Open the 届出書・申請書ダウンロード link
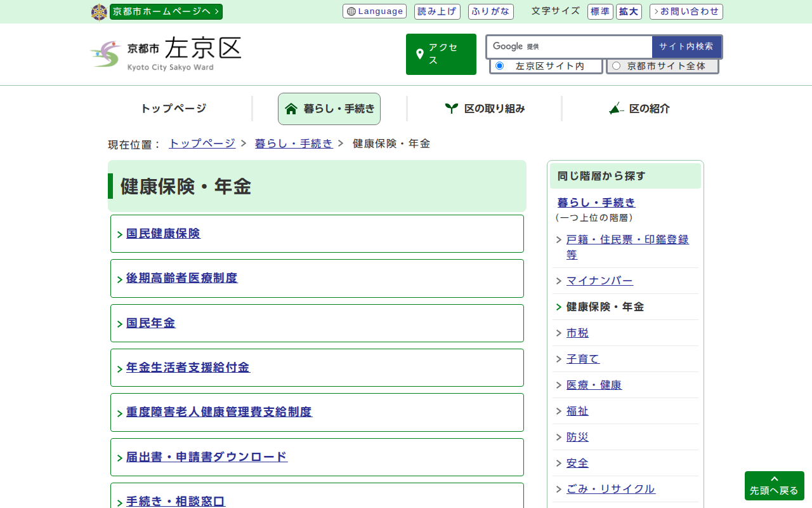The image size is (812, 508). pos(206,457)
